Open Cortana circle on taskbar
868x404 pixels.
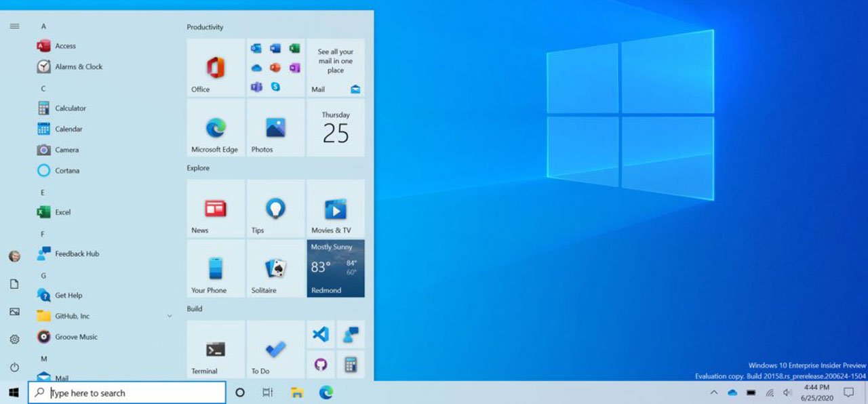pos(239,392)
